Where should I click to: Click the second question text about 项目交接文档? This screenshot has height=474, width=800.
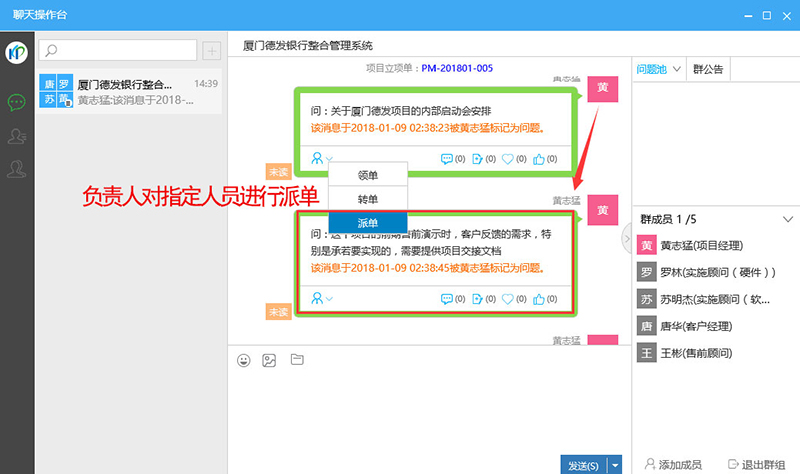pyautogui.click(x=431, y=242)
